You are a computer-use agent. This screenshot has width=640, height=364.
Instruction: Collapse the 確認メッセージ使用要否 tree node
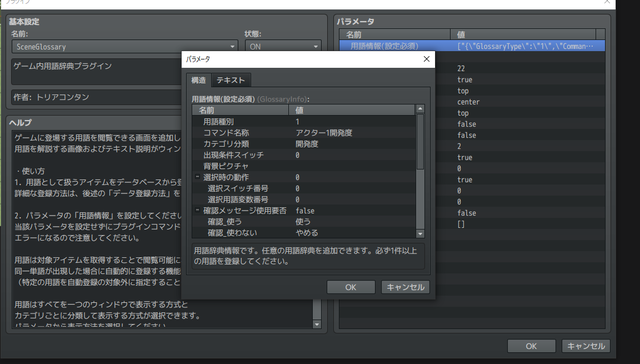click(197, 211)
